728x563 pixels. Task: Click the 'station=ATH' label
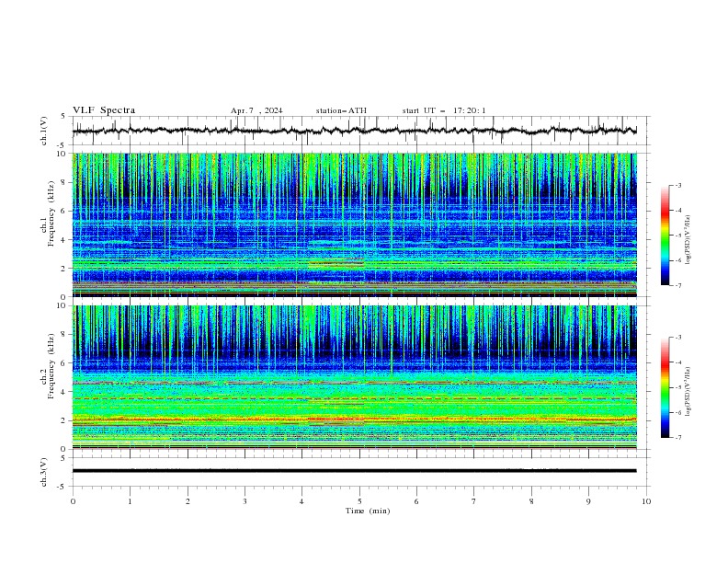pyautogui.click(x=341, y=110)
